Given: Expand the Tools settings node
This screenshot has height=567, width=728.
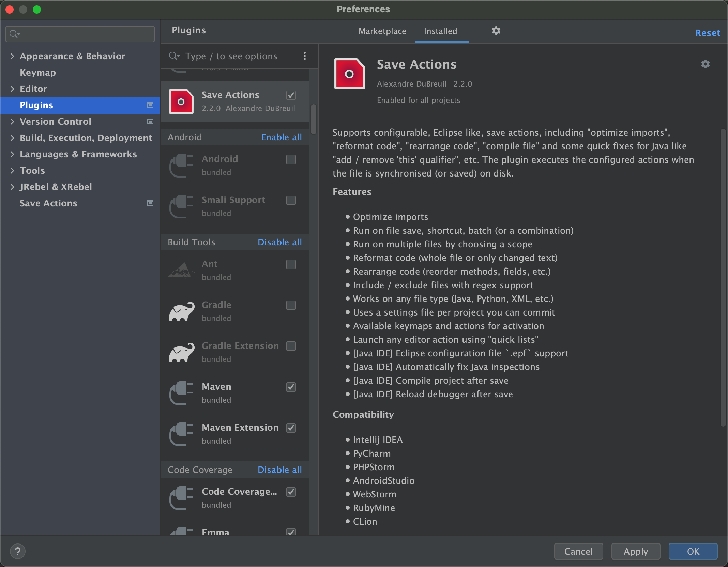Looking at the screenshot, I should point(12,170).
